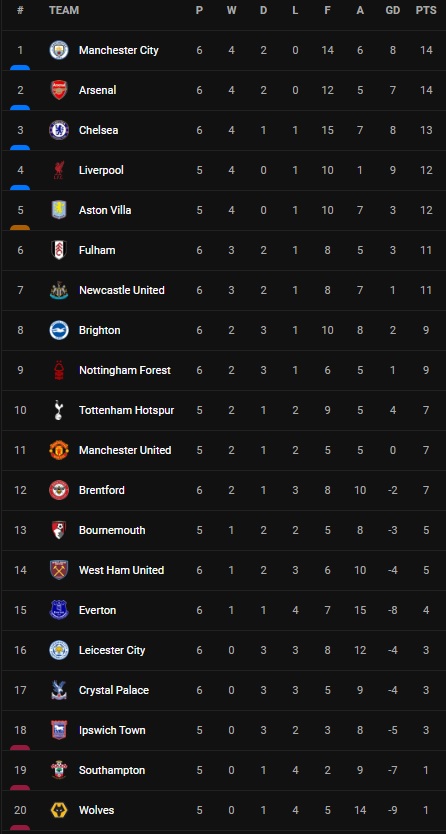The width and height of the screenshot is (446, 834).
Task: Click the Manchester City club crest
Action: click(59, 50)
